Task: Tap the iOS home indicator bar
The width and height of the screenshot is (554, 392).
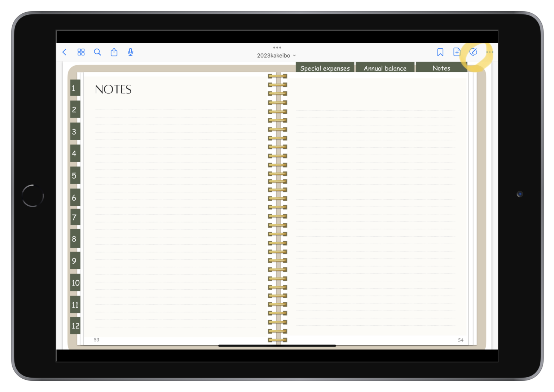Action: 277,346
